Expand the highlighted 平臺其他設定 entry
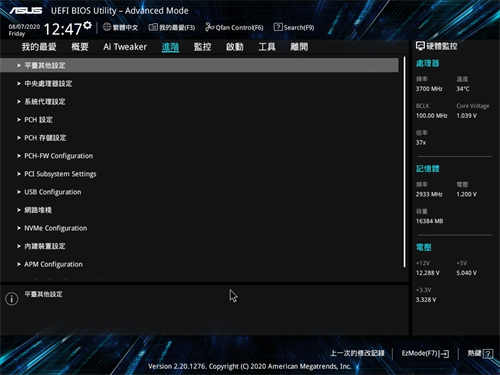Viewport: 500px width, 375px height. coord(199,65)
